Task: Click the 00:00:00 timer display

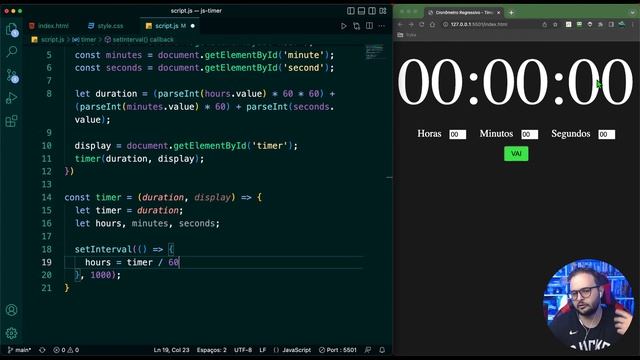Action: coord(515,82)
